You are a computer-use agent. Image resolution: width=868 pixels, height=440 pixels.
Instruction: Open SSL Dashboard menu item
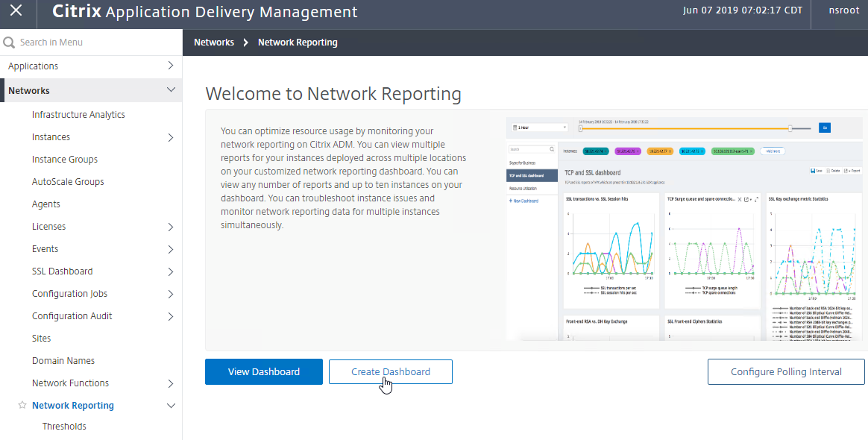62,271
